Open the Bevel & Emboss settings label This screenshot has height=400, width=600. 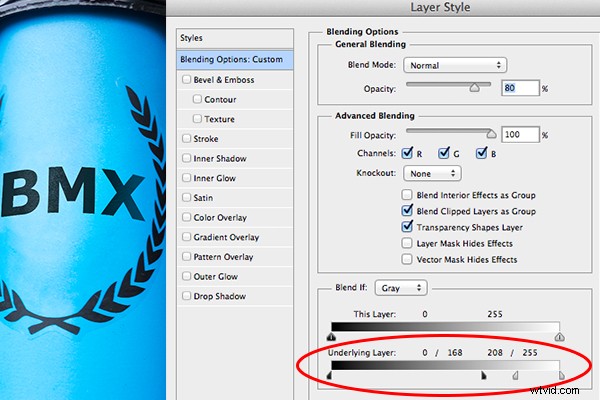(x=224, y=80)
